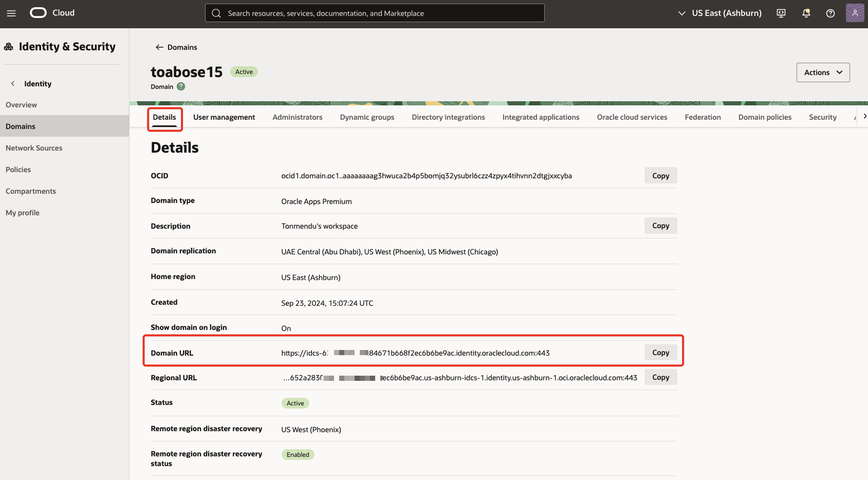Open the Dynamic groups tab
Screen dimensions: 868x480
[366, 117]
